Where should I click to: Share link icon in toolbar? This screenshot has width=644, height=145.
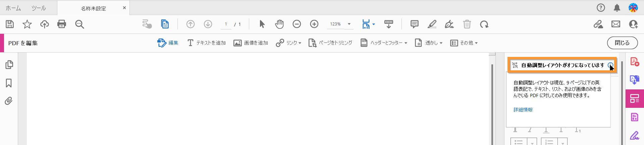click(598, 24)
